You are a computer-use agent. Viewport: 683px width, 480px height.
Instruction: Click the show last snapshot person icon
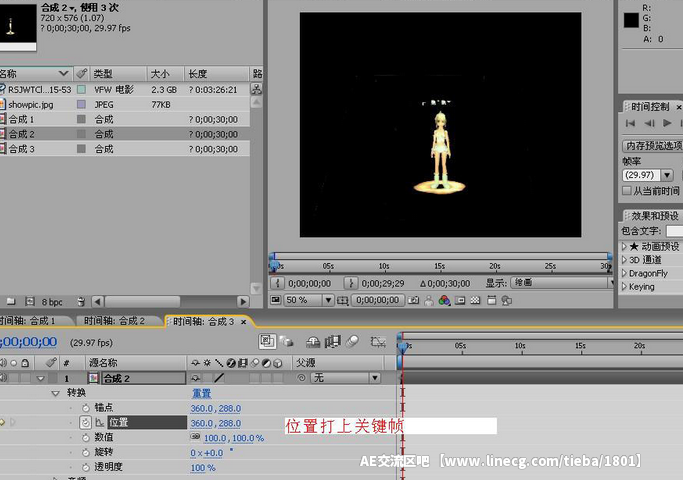pyautogui.click(x=429, y=301)
